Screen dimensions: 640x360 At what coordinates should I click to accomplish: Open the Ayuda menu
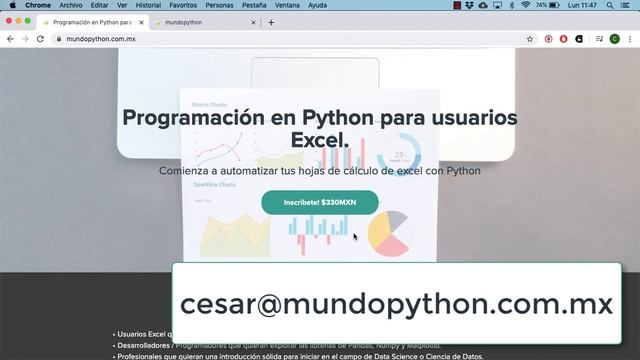click(318, 5)
